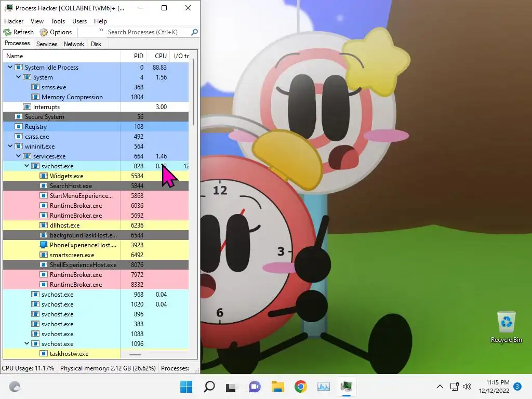Click the smss.exe process icon
The height and width of the screenshot is (399, 532).
point(35,87)
